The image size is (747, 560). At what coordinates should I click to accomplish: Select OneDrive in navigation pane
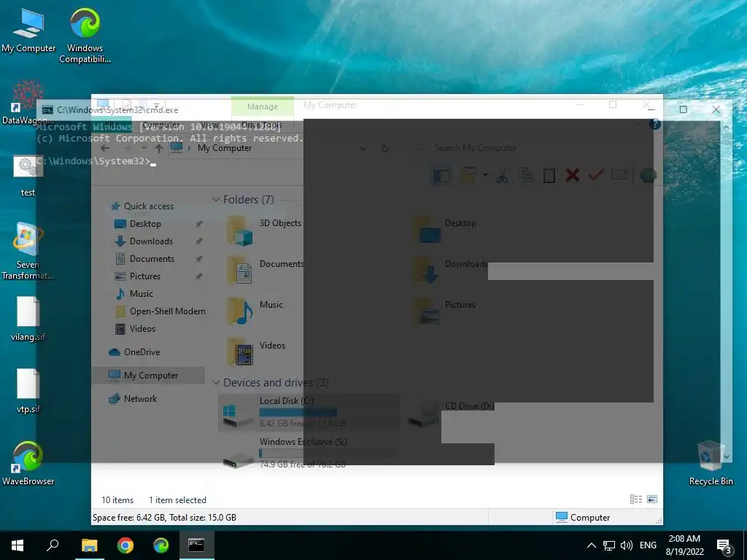pos(142,352)
